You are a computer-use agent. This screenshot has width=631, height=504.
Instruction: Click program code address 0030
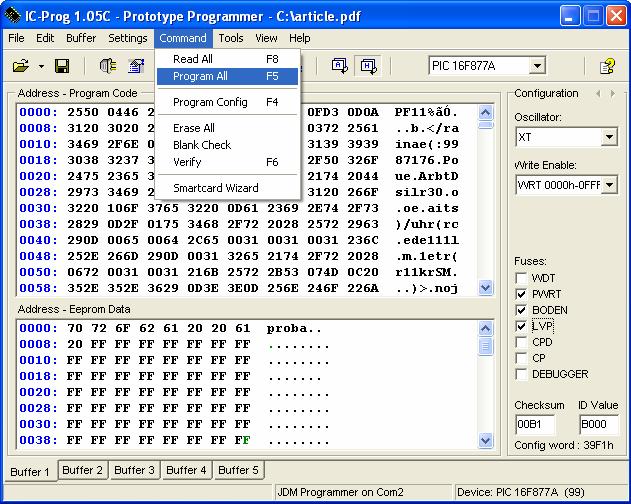[x=38, y=208]
